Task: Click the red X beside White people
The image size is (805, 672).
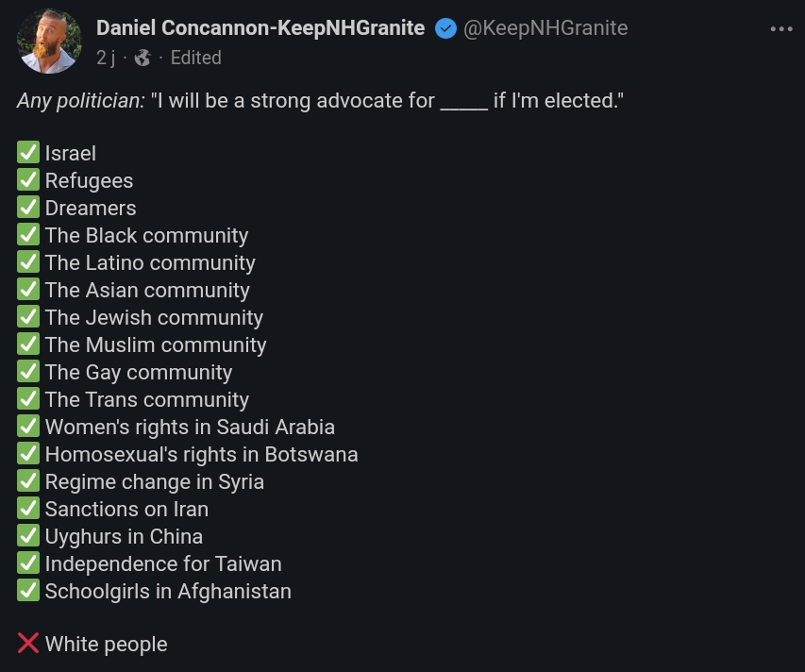Action: pos(28,644)
